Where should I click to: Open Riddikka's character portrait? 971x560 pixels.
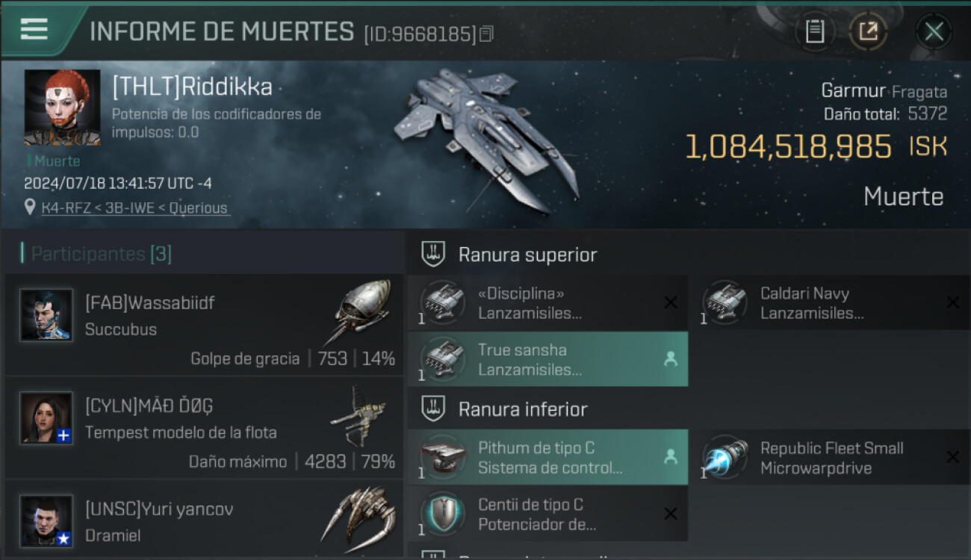click(62, 108)
